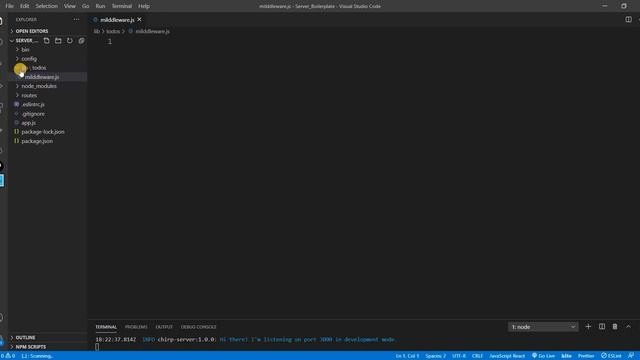
Task: Open the Run menu
Action: (100, 6)
